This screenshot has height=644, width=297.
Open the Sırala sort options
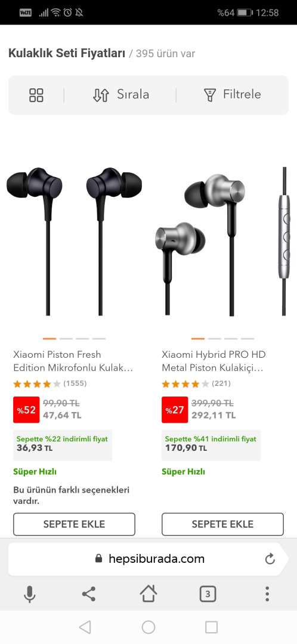point(121,95)
